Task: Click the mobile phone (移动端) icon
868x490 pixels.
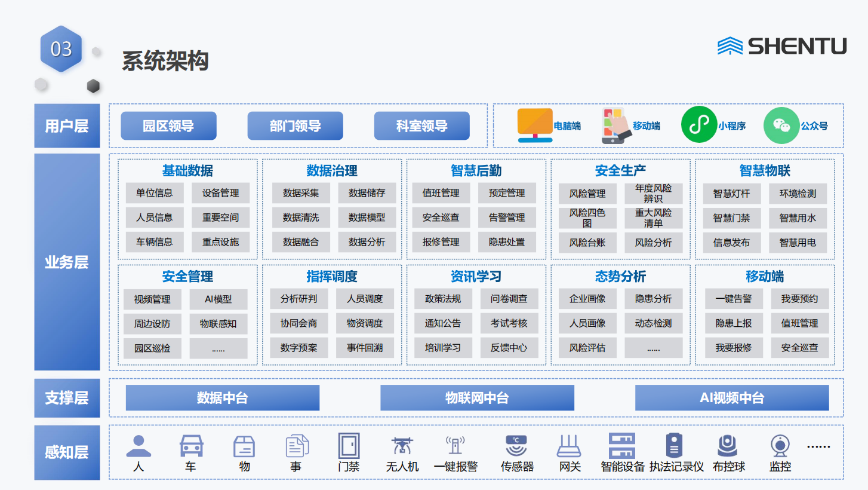Action: [x=616, y=125]
